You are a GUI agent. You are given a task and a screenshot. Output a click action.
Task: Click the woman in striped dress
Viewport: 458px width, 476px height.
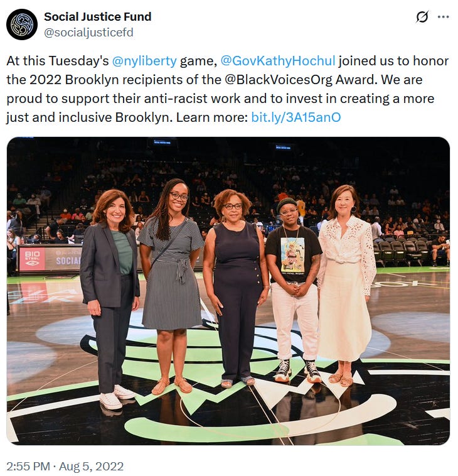click(172, 285)
